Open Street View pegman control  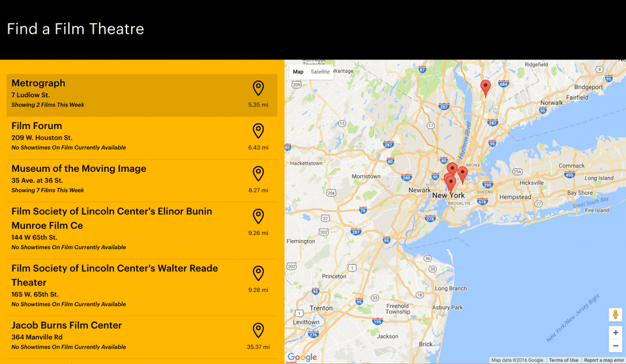615,314
